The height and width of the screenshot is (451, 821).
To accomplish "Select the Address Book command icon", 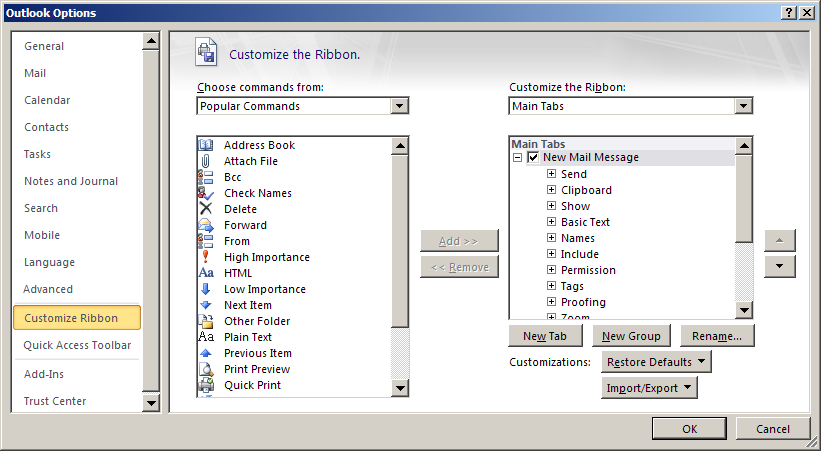I will 206,145.
